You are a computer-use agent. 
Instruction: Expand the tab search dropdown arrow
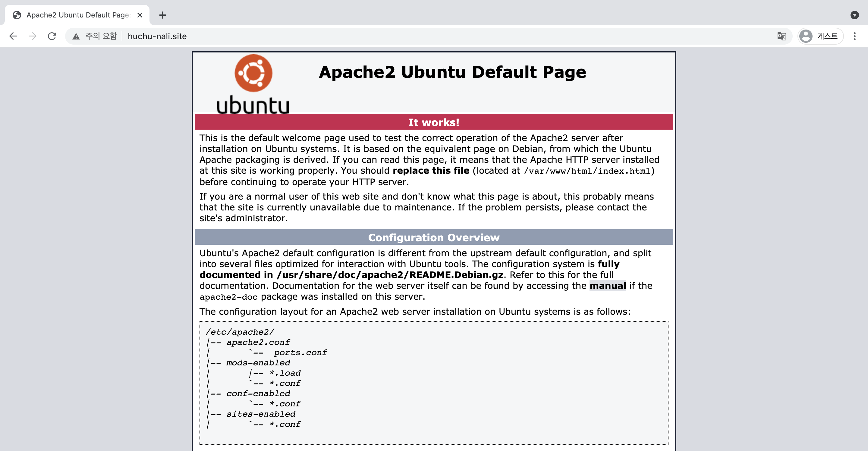854,15
